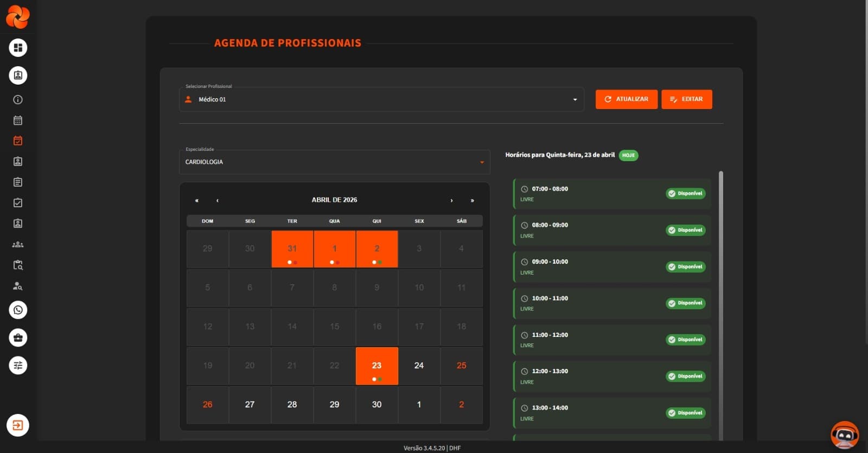Click the EDITAR button

coord(686,99)
